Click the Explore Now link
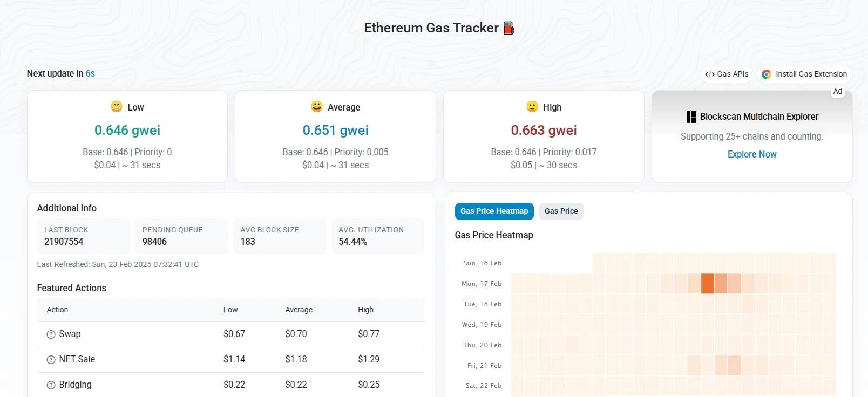Screen dimensions: 868x397 point(752,154)
